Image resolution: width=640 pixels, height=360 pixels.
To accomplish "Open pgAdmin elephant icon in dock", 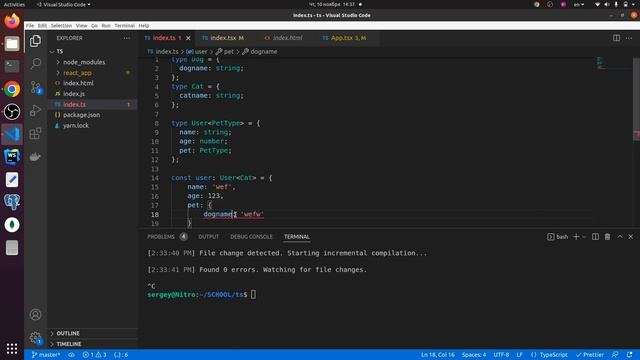I will [12, 202].
